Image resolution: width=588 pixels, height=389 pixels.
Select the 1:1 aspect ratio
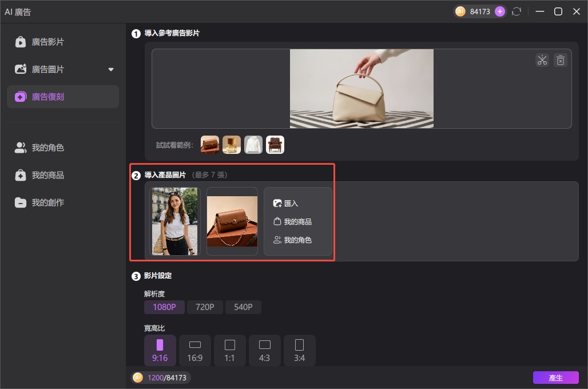[x=229, y=350]
